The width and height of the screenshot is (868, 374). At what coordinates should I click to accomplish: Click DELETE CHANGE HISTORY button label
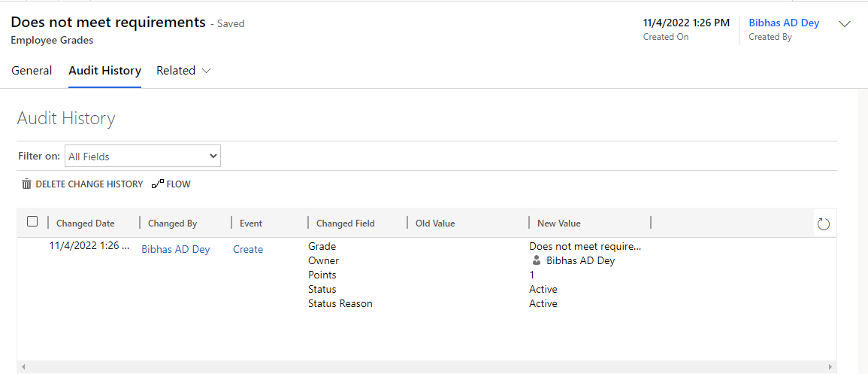(x=89, y=184)
